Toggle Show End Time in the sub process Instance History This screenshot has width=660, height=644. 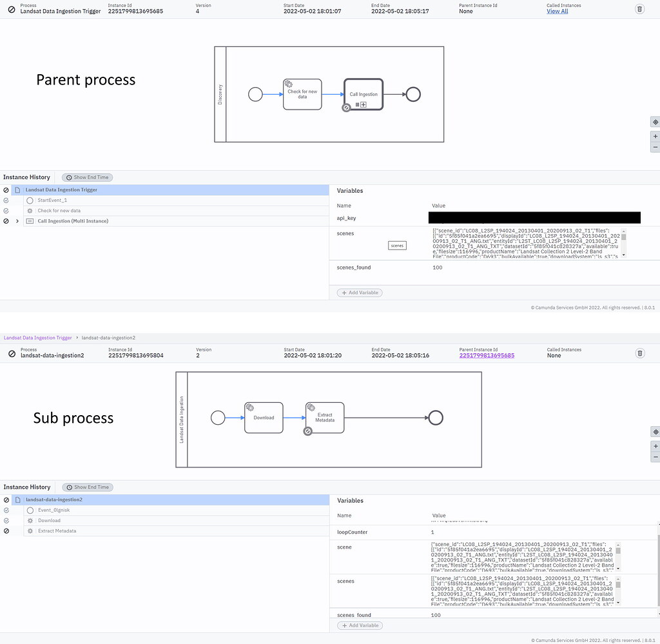click(x=87, y=487)
